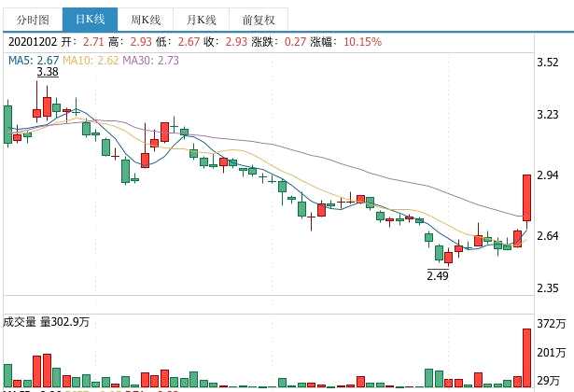Open the 周K线 weekly chart tab
The width and height of the screenshot is (574, 392).
[x=147, y=20]
